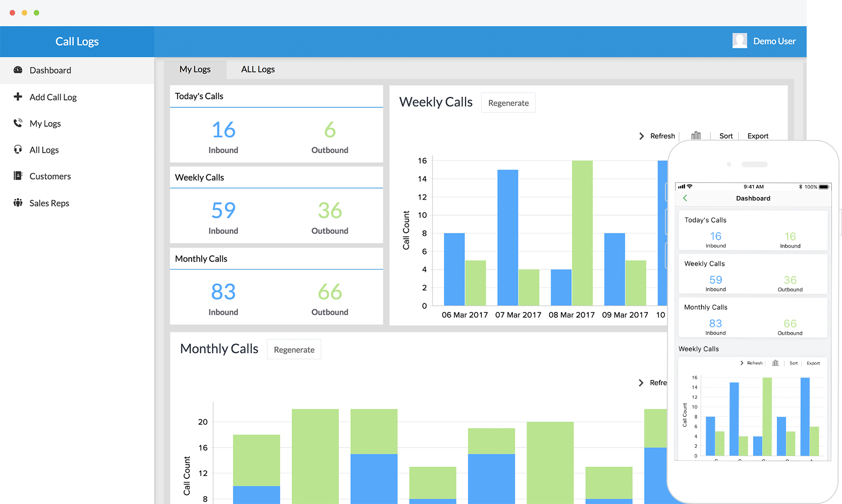Click the macOS green maximize window dot
The image size is (842, 504).
click(36, 13)
